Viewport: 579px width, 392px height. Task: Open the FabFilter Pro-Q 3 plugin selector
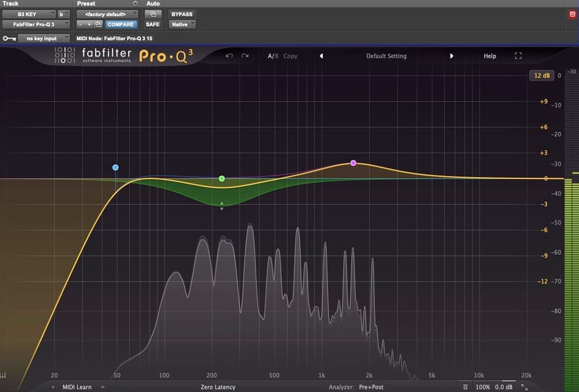pyautogui.click(x=36, y=24)
